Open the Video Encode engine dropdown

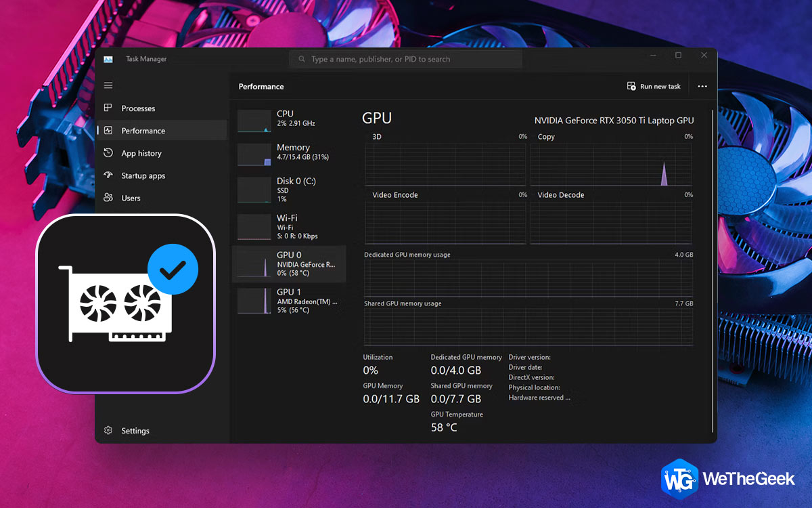tap(394, 195)
